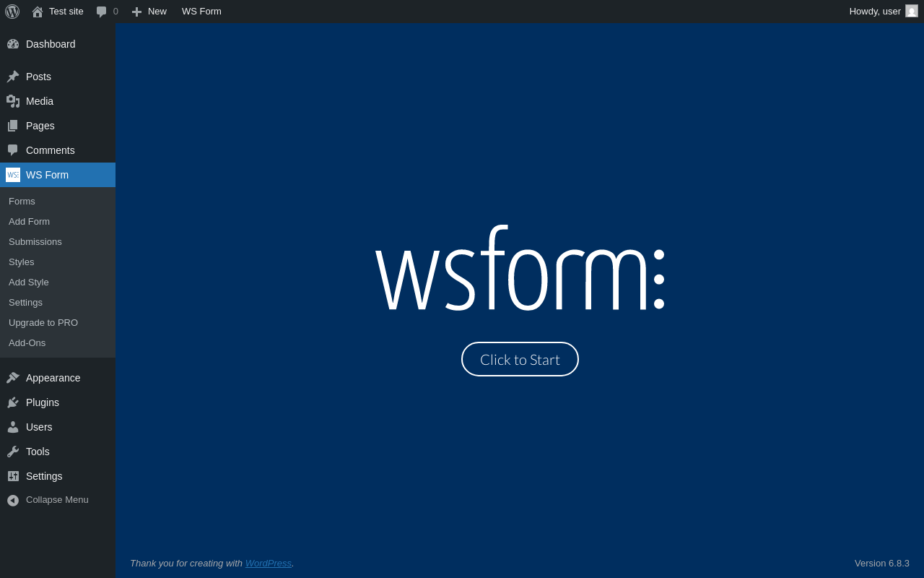Select Pages in the admin menu

pos(58,126)
